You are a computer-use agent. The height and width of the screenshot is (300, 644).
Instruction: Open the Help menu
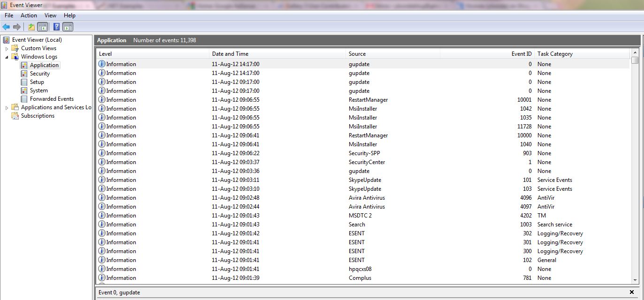69,15
